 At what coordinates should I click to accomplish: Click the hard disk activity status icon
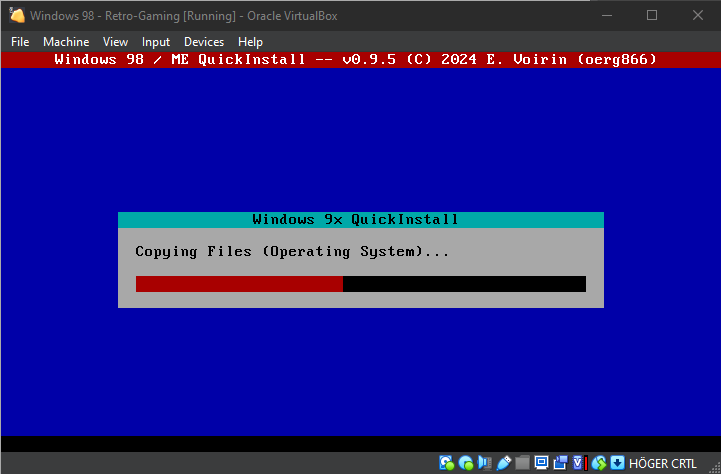(446, 463)
